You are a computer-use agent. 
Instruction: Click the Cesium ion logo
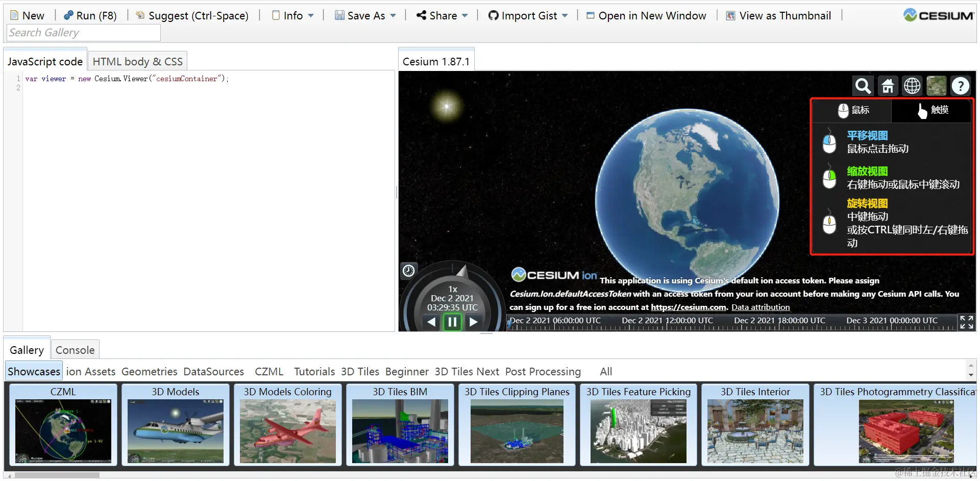pyautogui.click(x=554, y=275)
